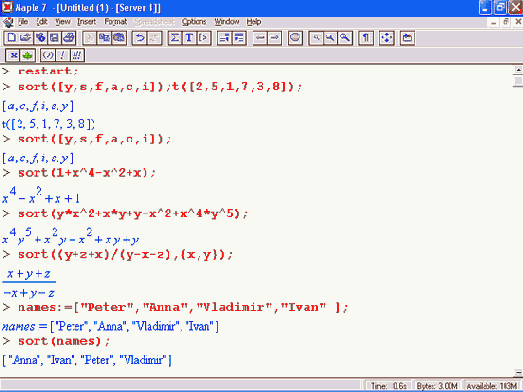Screen dimensions: 523x392
Task: Copy selection using the Copy icon
Action: [104, 38]
